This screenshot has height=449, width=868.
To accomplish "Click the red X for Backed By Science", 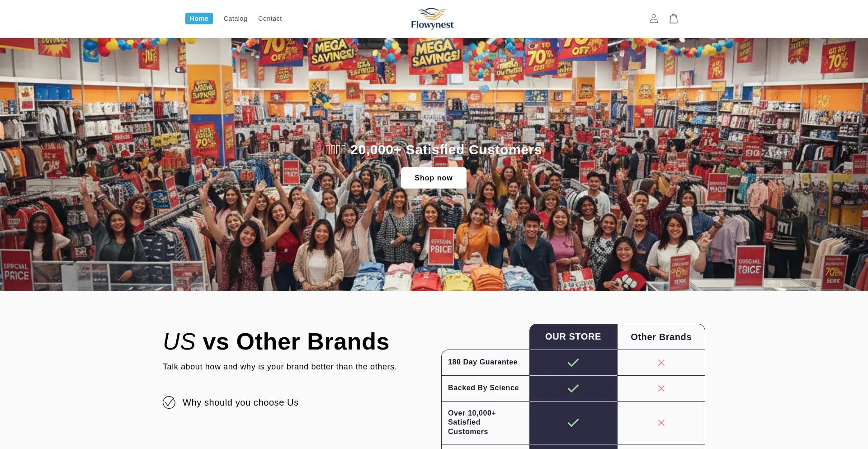I will click(x=661, y=388).
